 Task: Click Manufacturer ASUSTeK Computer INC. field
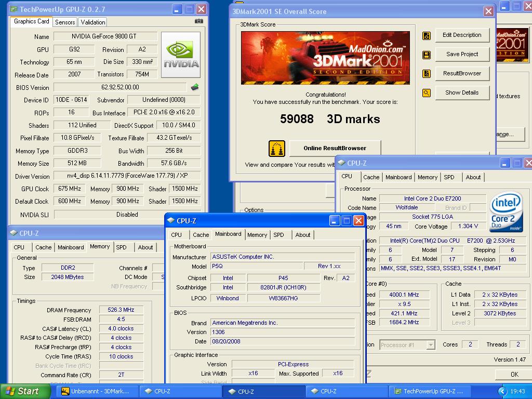[282, 257]
